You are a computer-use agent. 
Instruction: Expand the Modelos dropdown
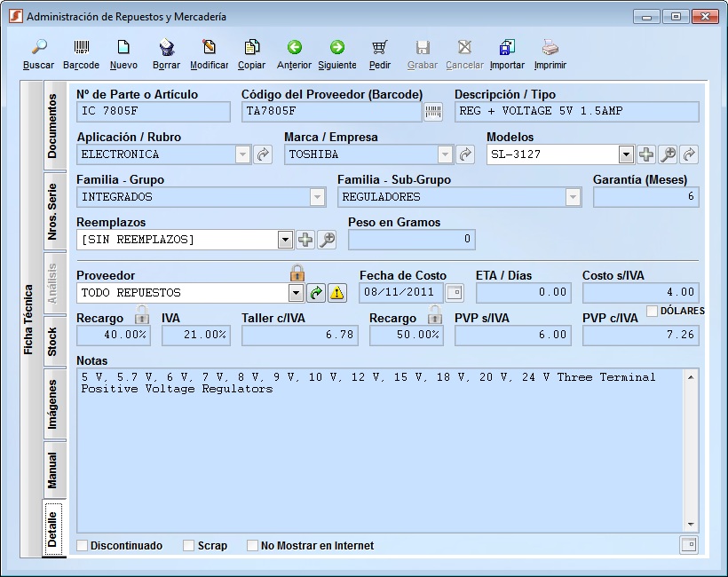626,154
